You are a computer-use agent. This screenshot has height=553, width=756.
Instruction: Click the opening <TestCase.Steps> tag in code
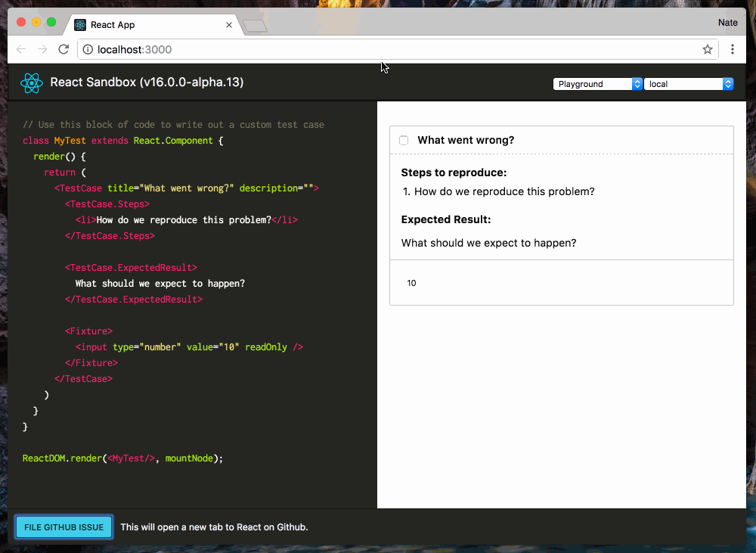pyautogui.click(x=107, y=204)
